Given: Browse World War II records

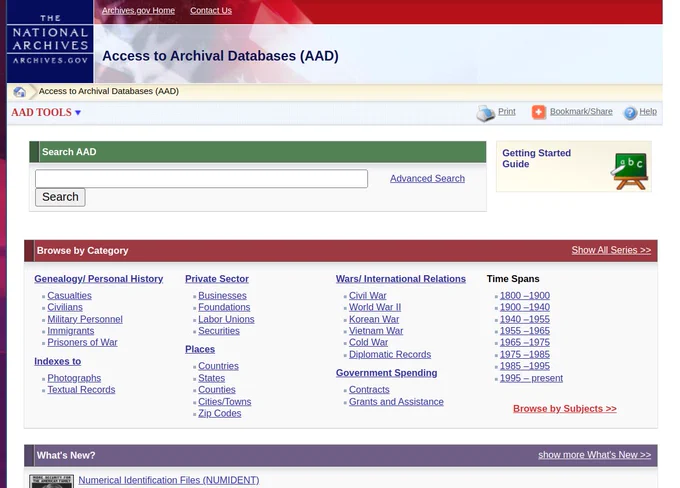Looking at the screenshot, I should pyautogui.click(x=375, y=307).
